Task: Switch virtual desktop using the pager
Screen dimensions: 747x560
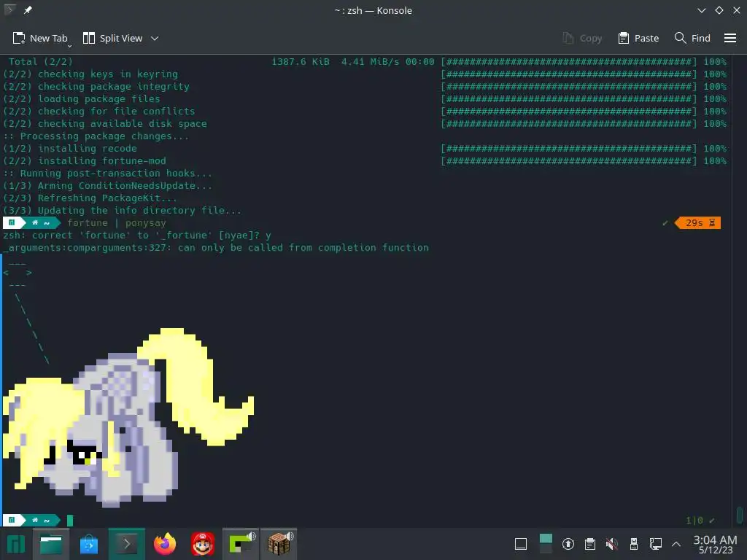Action: click(x=546, y=544)
